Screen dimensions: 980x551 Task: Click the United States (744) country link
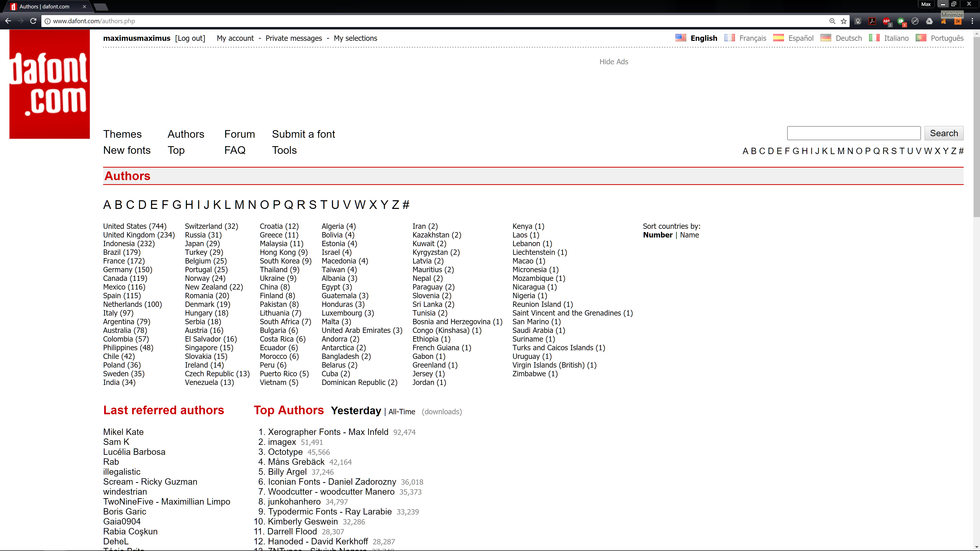pos(134,226)
